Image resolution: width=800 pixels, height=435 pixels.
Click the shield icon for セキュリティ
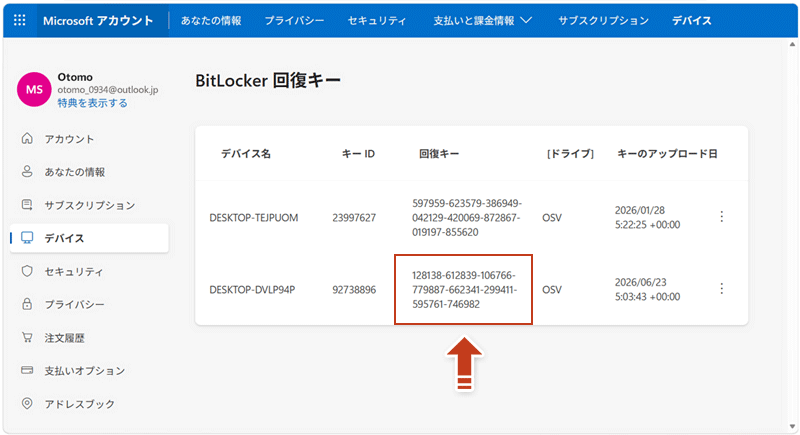click(x=27, y=271)
